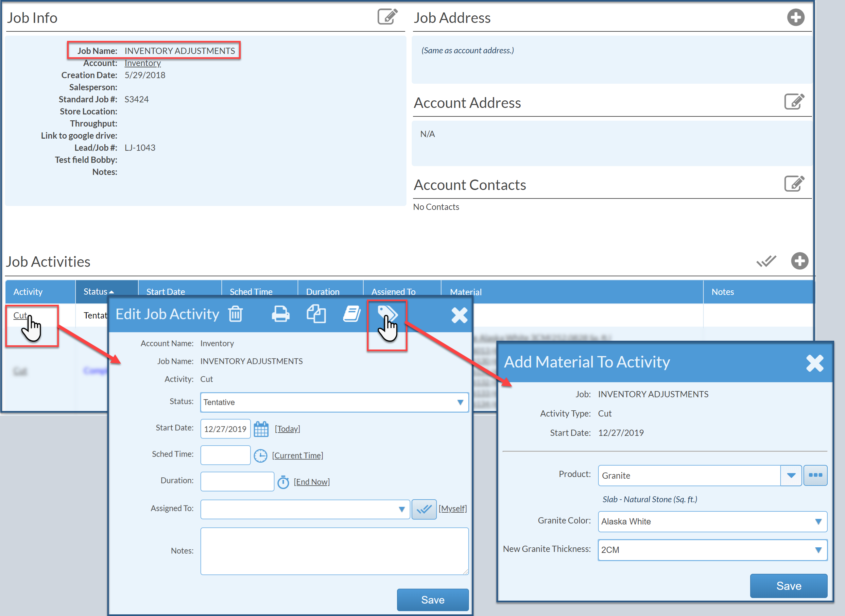Click the Job Info edit pencil icon

point(387,17)
